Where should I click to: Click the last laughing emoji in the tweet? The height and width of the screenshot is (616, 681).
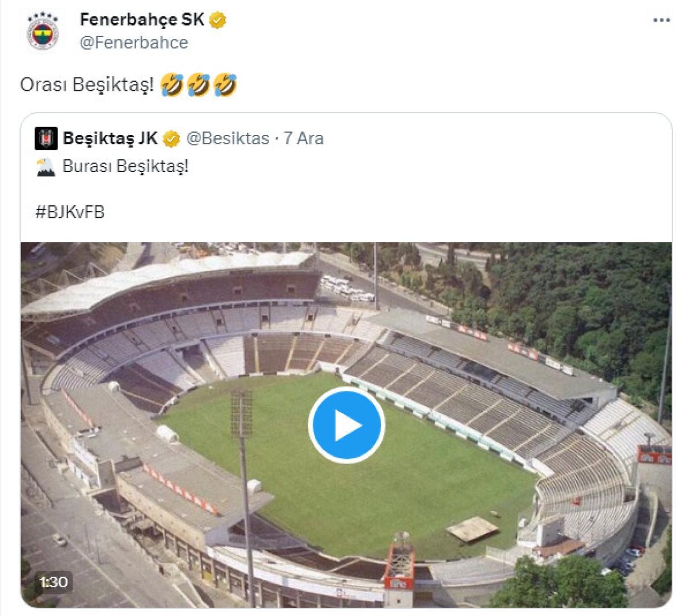[225, 85]
